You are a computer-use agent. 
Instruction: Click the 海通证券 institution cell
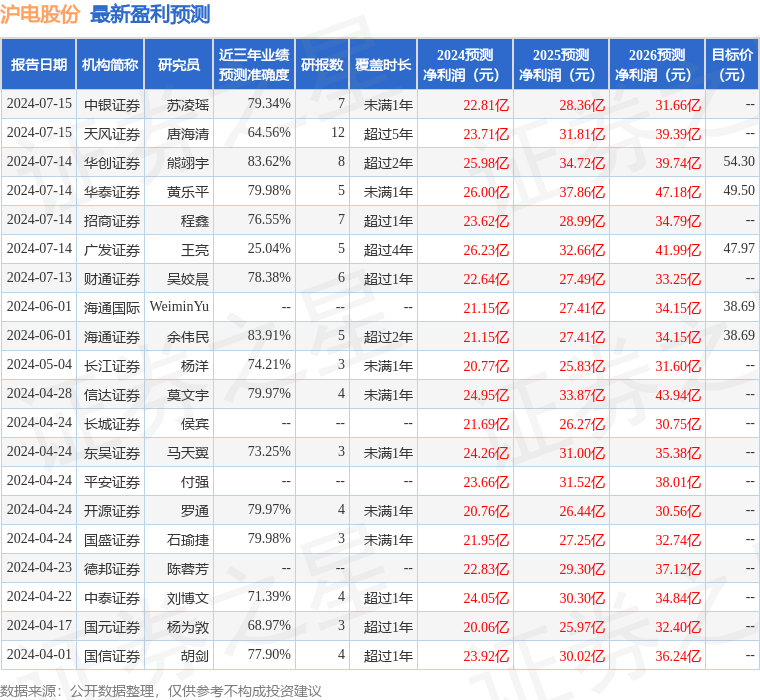pos(112,337)
